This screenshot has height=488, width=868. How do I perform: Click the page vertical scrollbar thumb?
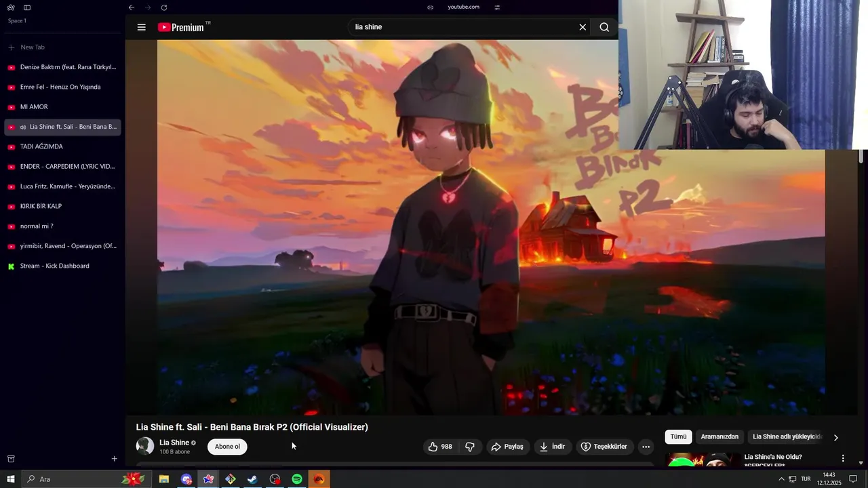[x=861, y=157]
